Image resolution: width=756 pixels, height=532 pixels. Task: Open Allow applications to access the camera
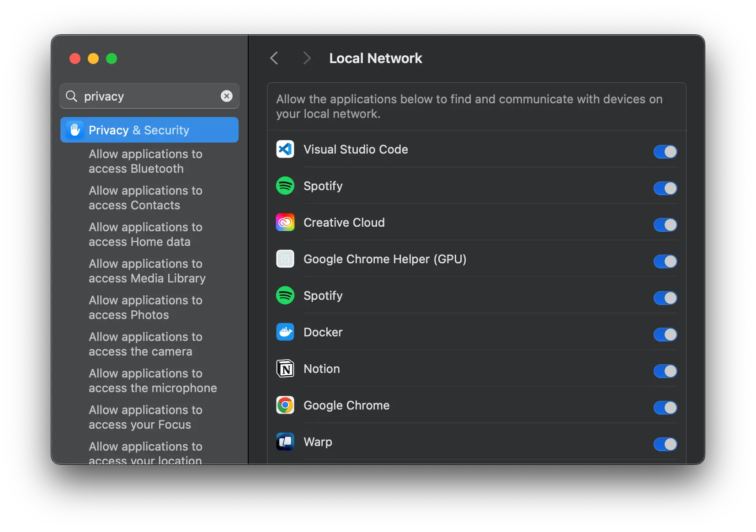[145, 344]
